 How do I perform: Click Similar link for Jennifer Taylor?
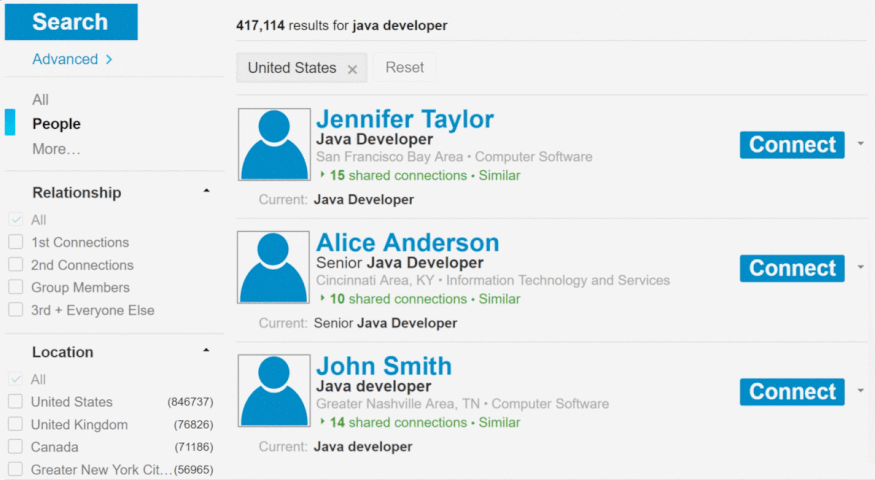pyautogui.click(x=499, y=175)
